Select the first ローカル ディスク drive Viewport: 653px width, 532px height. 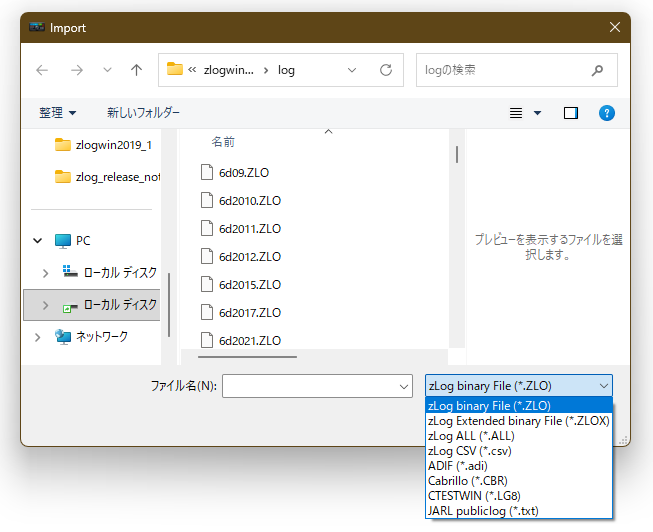pyautogui.click(x=110, y=272)
